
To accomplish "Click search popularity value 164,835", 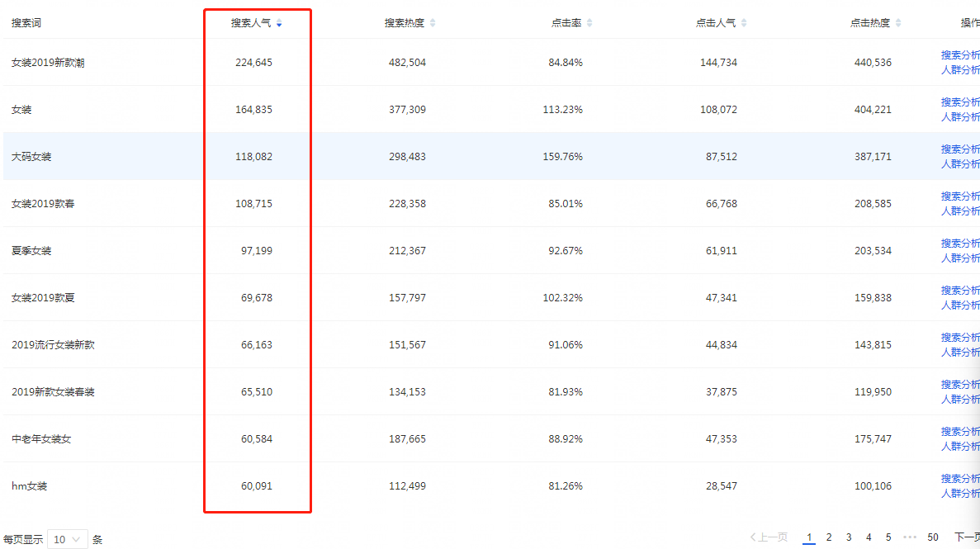I will tap(253, 110).
